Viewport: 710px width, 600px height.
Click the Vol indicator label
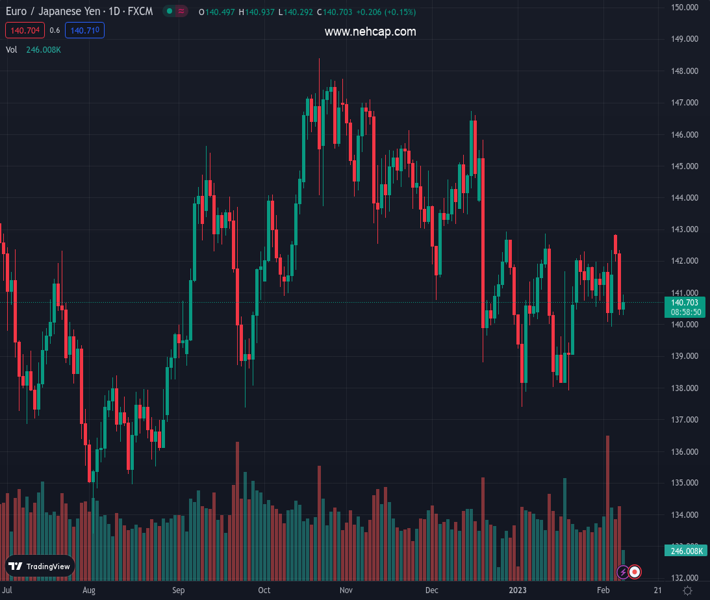[11, 50]
